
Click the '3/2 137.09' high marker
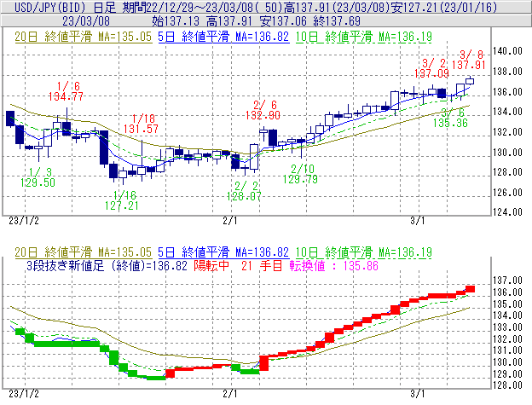[x=432, y=68]
